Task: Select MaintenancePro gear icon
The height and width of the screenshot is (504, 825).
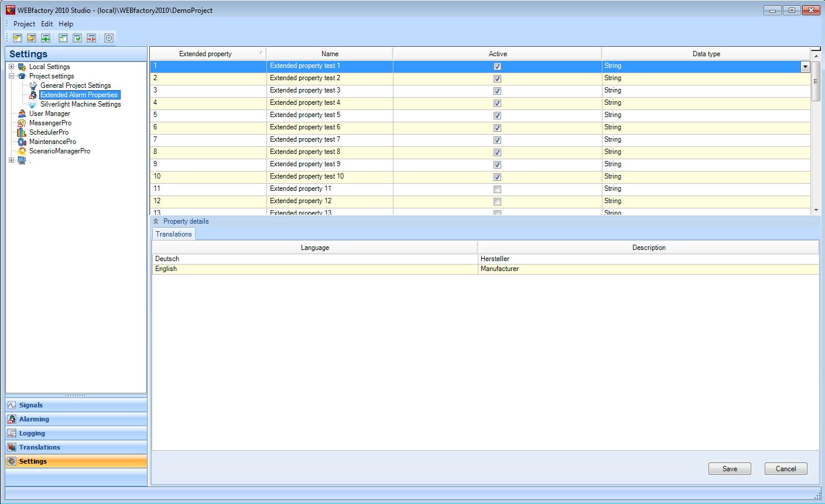Action: (22, 142)
